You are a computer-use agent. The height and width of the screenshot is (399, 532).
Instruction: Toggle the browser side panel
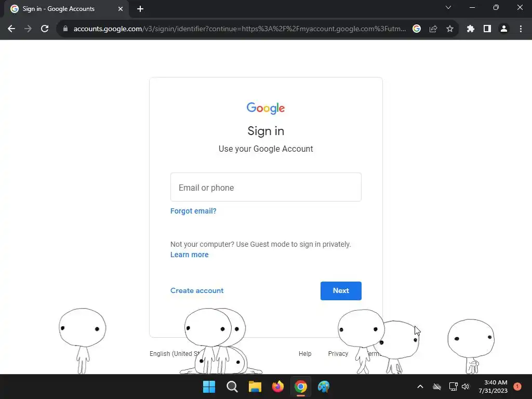point(487,29)
